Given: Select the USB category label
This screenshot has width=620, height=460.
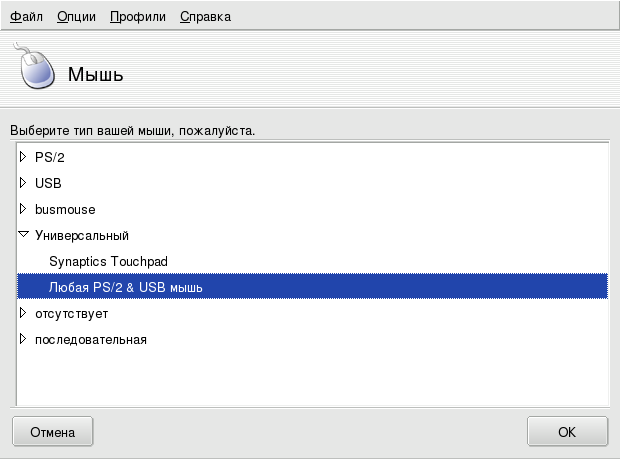Looking at the screenshot, I should click(48, 183).
